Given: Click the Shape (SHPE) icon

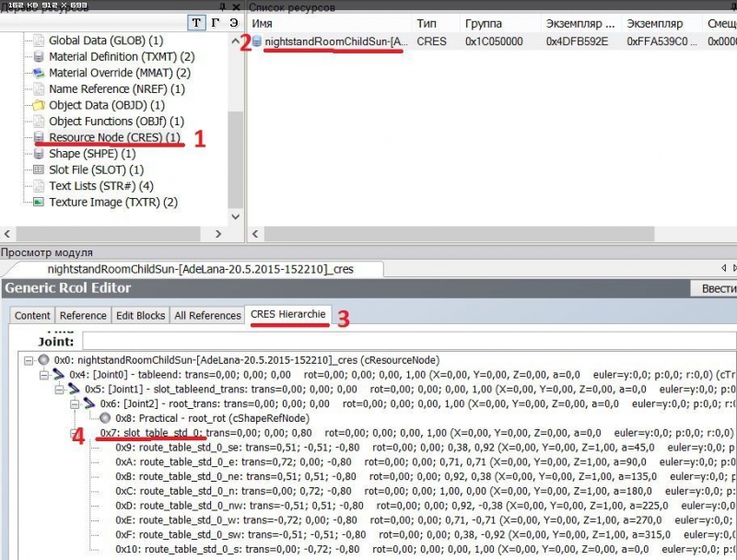Looking at the screenshot, I should tap(39, 154).
